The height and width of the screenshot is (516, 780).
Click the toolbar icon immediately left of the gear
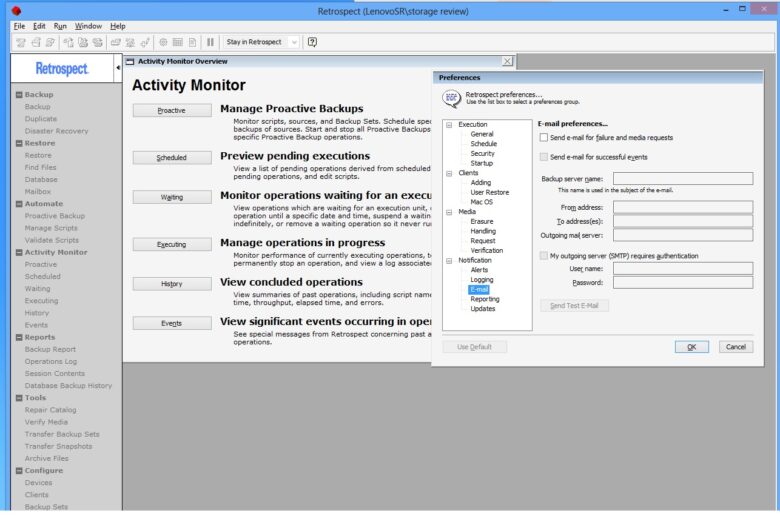click(x=145, y=42)
